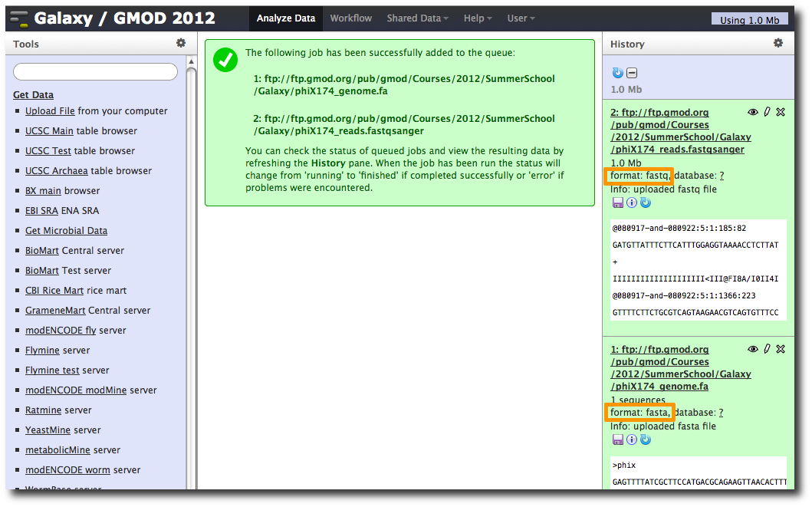Select the Analyze Data tab
The image size is (812, 507).
pos(286,18)
